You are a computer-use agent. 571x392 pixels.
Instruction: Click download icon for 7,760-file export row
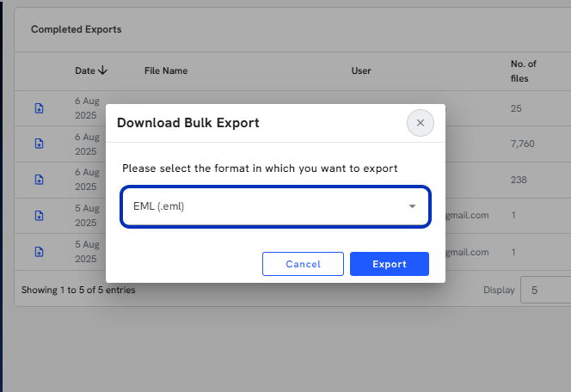(39, 144)
